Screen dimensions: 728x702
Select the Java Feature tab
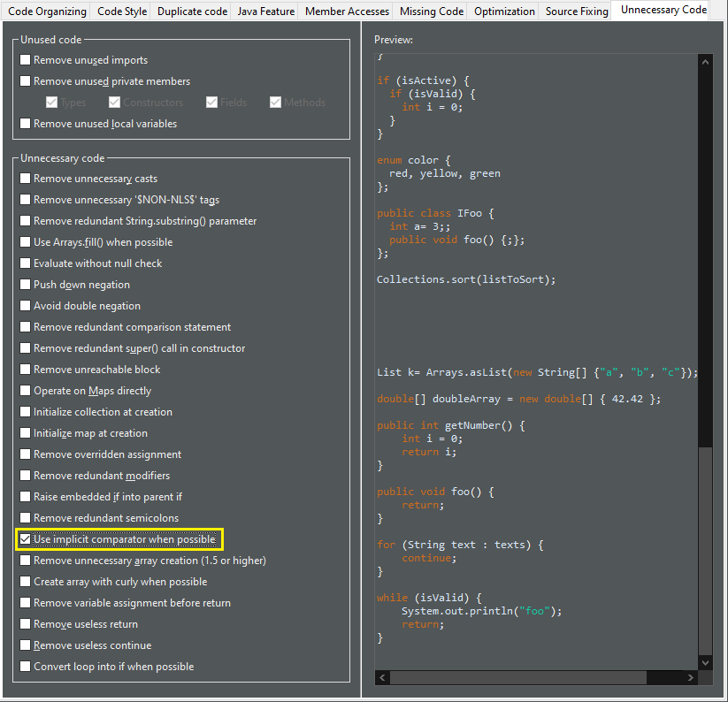266,11
